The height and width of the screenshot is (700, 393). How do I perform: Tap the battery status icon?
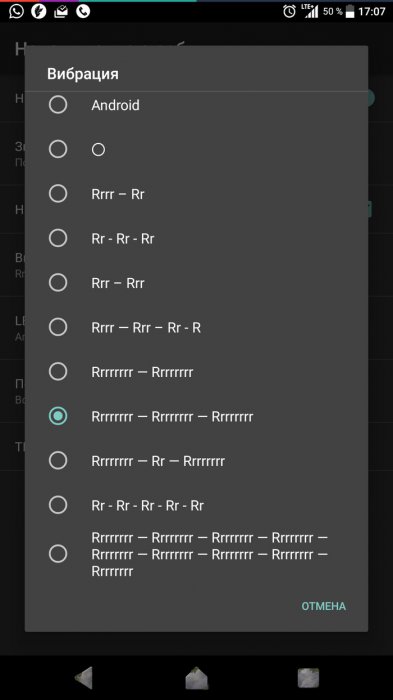(x=350, y=11)
